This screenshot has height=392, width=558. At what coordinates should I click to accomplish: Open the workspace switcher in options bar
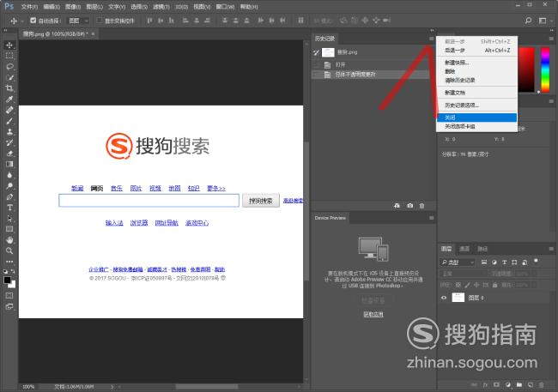click(x=543, y=21)
